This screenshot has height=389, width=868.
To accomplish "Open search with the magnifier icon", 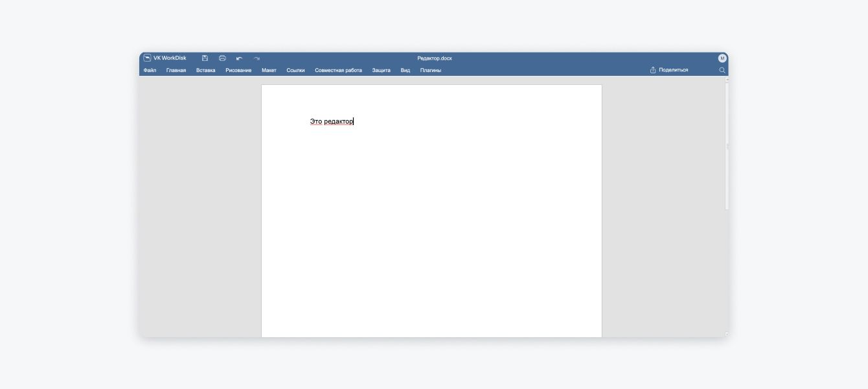I will 722,70.
